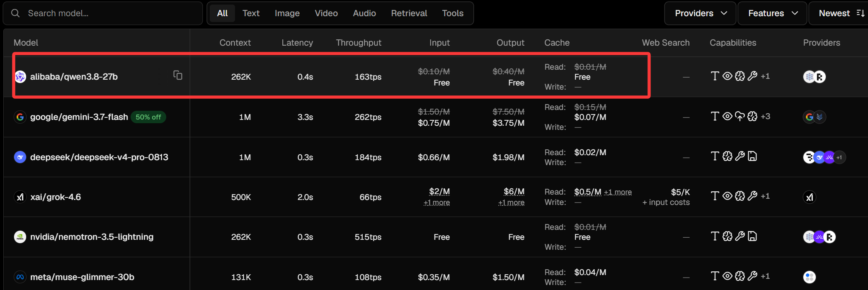
Task: Click the Throughput column header
Action: click(x=359, y=43)
